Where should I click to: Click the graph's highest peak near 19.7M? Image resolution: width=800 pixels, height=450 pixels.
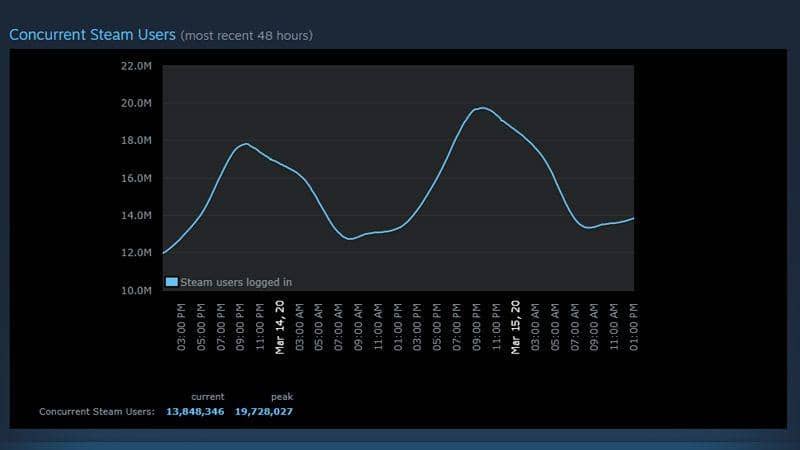(x=482, y=108)
